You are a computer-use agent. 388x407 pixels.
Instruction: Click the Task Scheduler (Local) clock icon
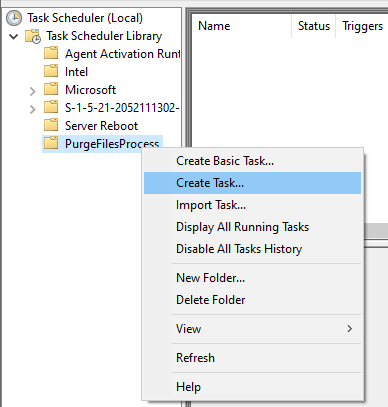pos(14,18)
